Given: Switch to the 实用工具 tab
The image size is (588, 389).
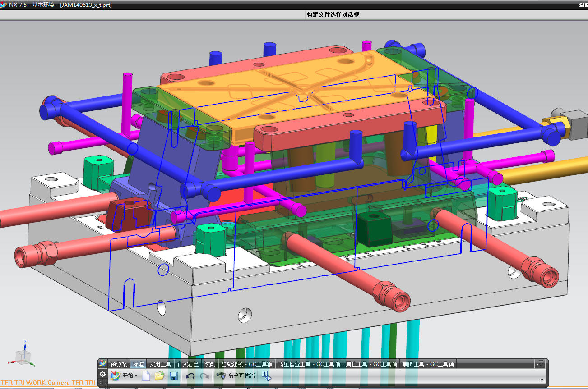Looking at the screenshot, I should point(161,364).
